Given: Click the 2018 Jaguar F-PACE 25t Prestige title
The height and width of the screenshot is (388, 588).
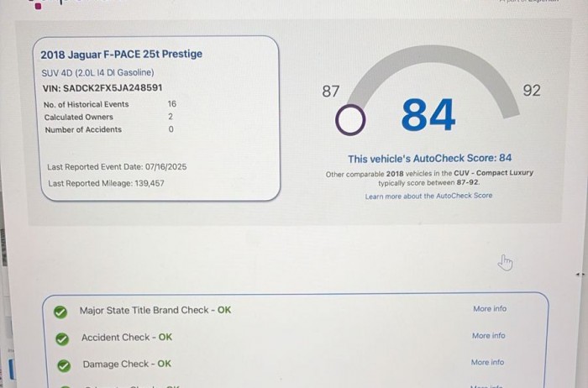Looking at the screenshot, I should [x=121, y=55].
